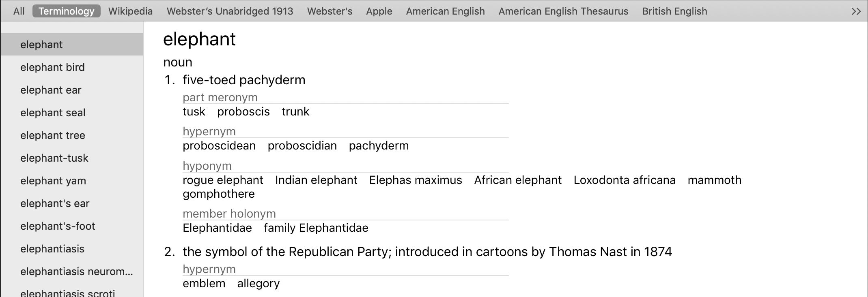
Task: Click the 'proboscis' meronym link
Action: (x=243, y=112)
